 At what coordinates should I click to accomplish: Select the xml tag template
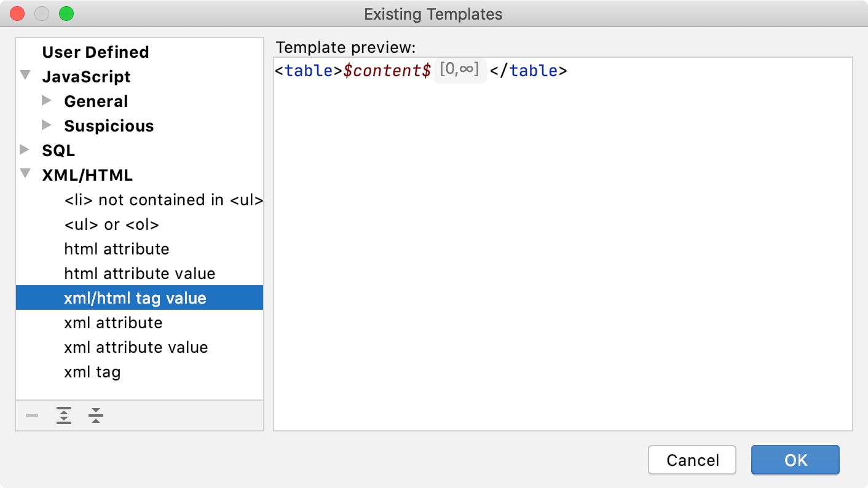coord(92,372)
